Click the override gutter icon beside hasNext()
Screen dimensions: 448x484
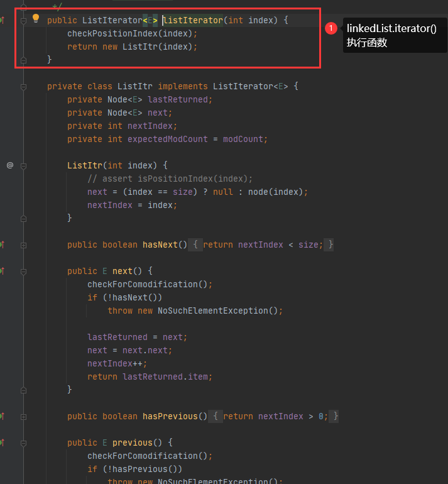click(3, 245)
